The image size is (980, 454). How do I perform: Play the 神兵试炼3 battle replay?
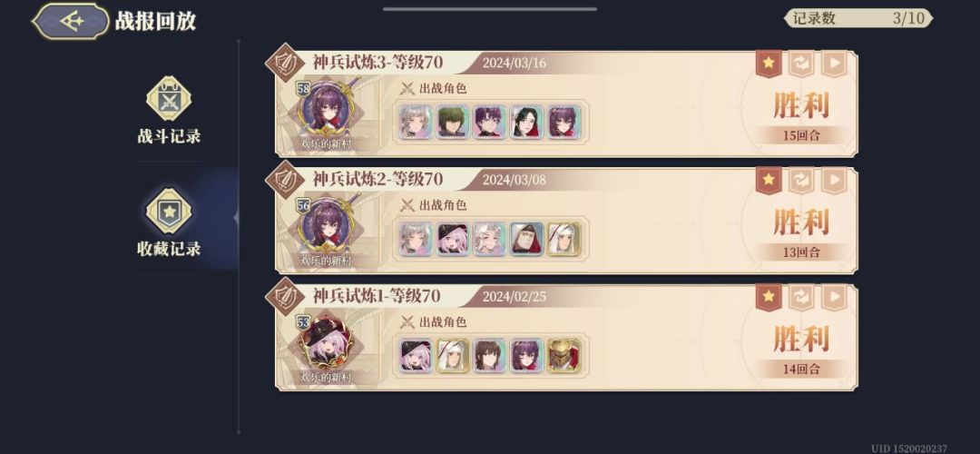834,64
